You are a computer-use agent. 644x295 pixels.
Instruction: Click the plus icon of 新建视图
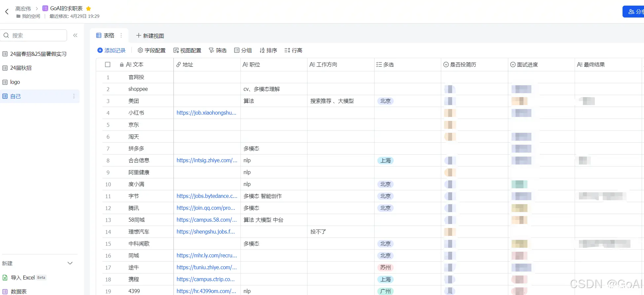(139, 35)
